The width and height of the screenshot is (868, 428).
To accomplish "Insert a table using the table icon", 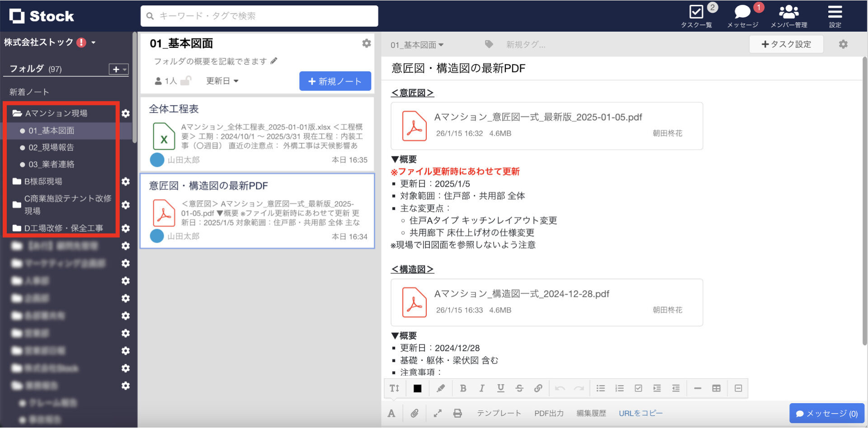I will click(x=717, y=388).
